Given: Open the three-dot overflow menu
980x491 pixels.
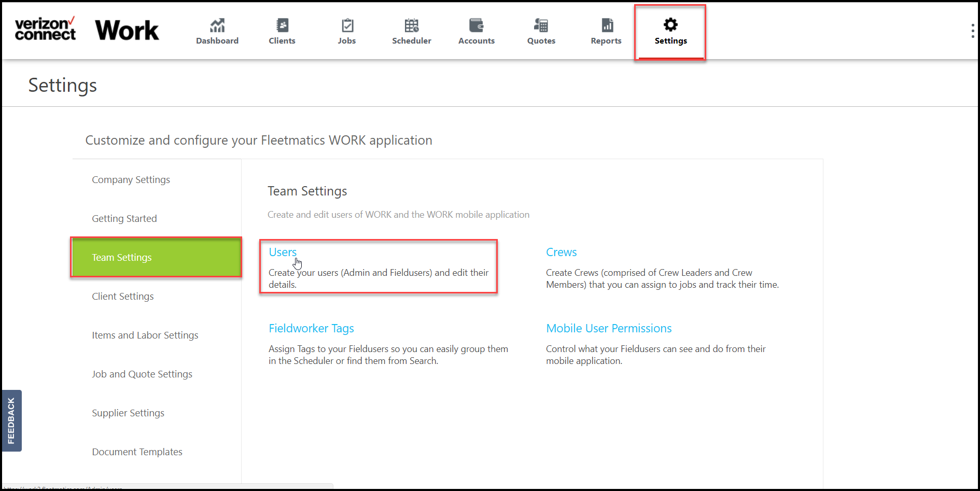Looking at the screenshot, I should pos(972,31).
